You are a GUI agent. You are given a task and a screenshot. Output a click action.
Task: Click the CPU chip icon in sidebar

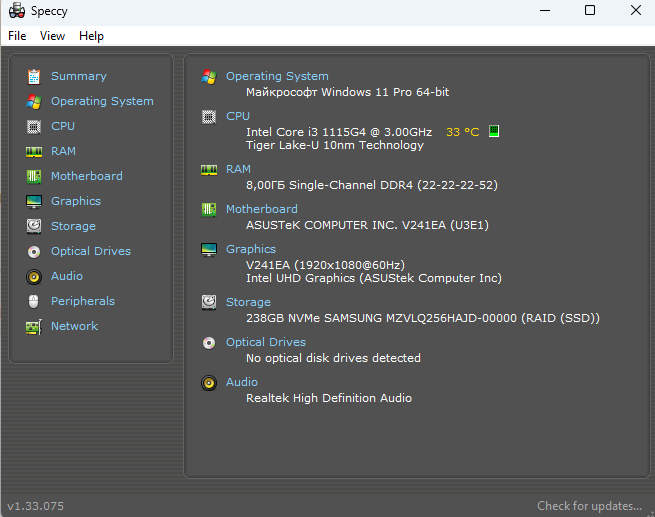tap(34, 126)
